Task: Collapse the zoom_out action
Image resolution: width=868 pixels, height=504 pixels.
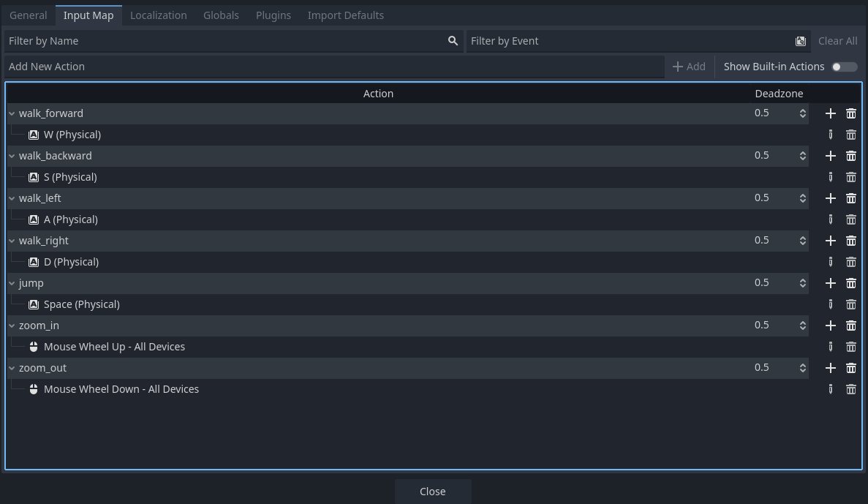Action: (x=12, y=369)
